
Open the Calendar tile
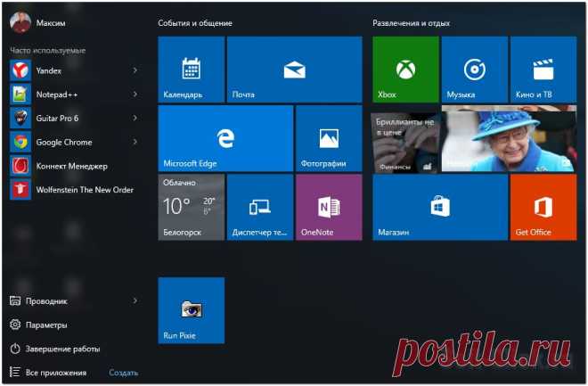point(191,70)
